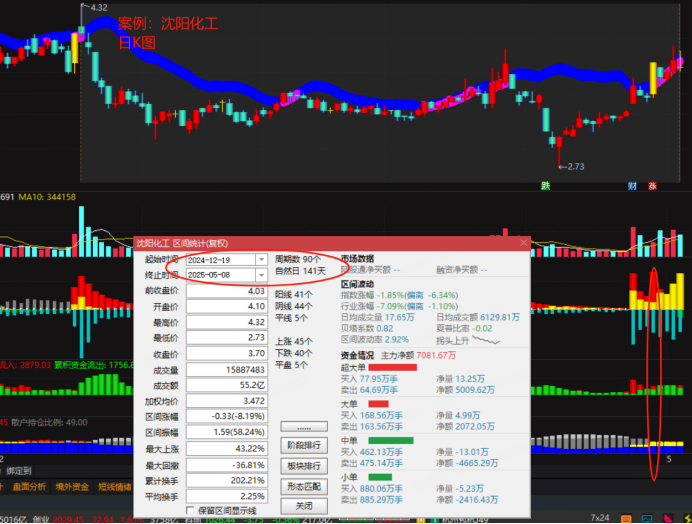Click the 板块排行 button
Screen dimensions: 692x524
[x=304, y=466]
